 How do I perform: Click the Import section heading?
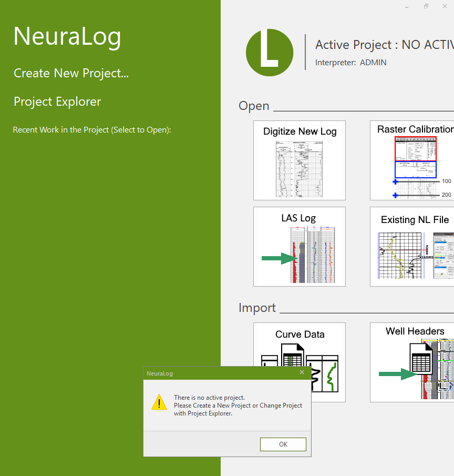(257, 308)
